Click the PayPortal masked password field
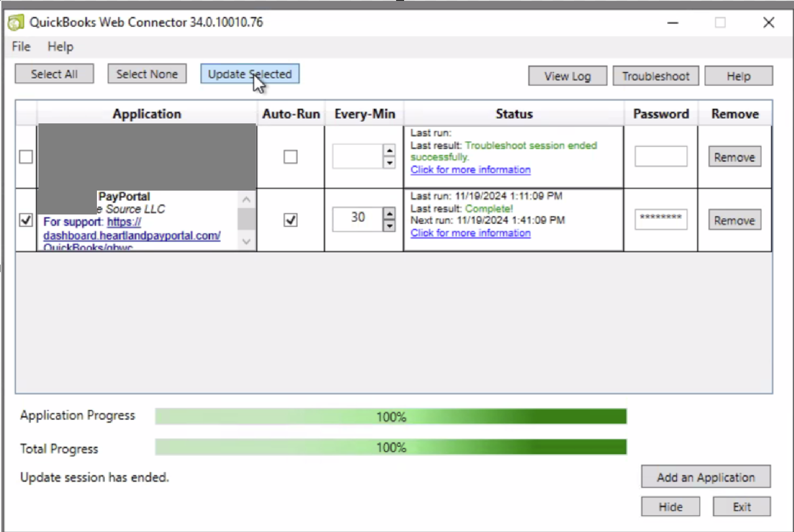 (x=661, y=219)
